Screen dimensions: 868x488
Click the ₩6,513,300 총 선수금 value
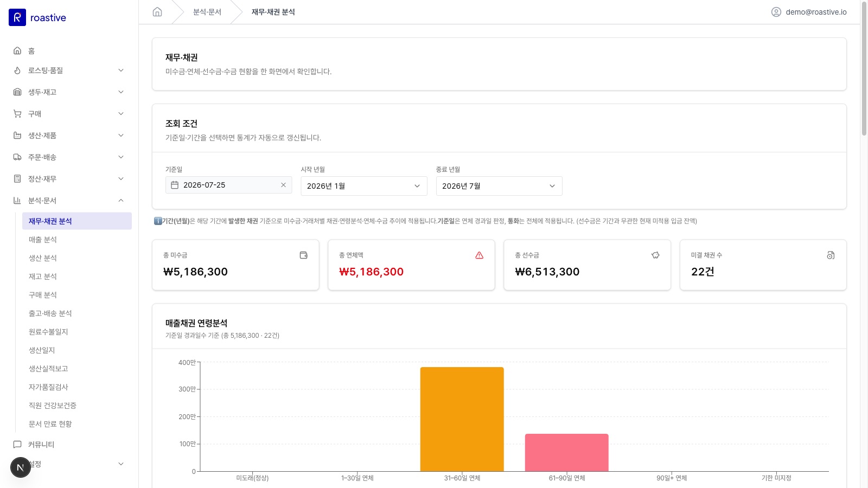point(547,272)
